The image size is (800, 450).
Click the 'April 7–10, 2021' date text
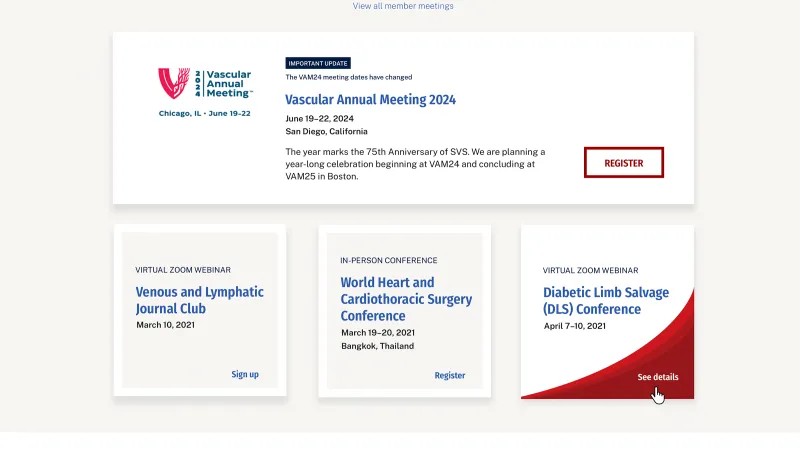coord(574,326)
